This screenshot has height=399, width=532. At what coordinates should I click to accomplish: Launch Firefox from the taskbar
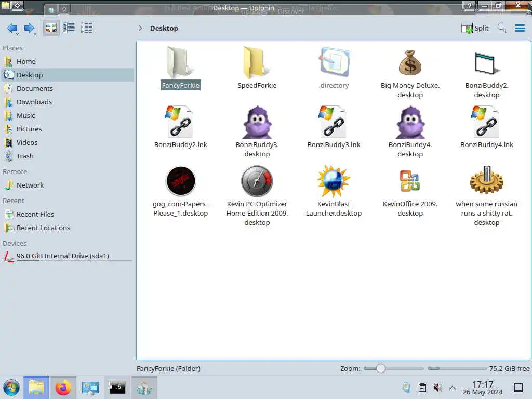(x=63, y=388)
